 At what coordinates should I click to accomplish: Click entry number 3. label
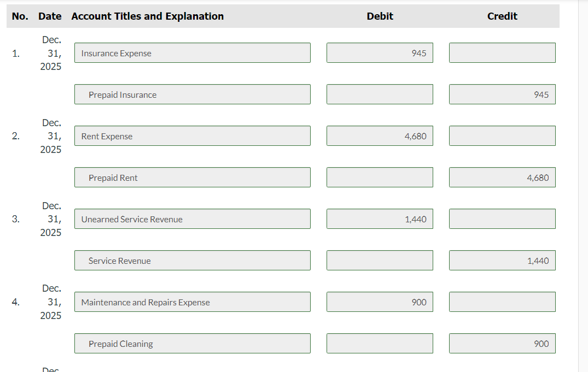16,219
